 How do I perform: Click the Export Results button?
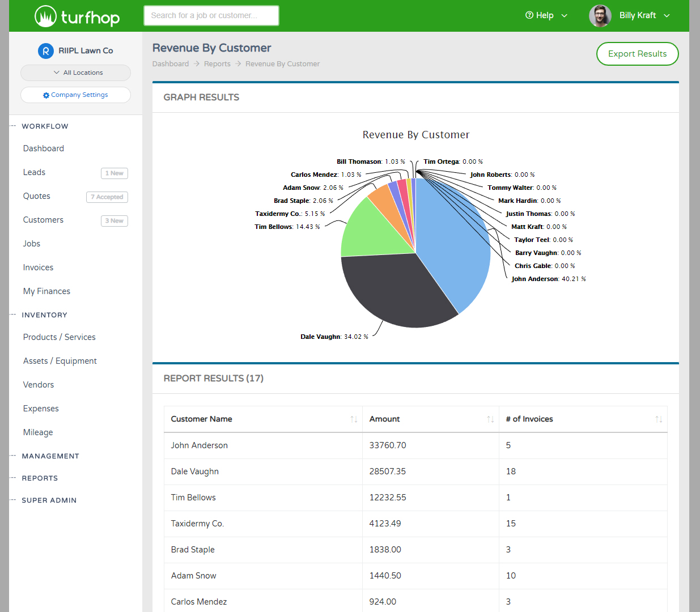pyautogui.click(x=637, y=54)
